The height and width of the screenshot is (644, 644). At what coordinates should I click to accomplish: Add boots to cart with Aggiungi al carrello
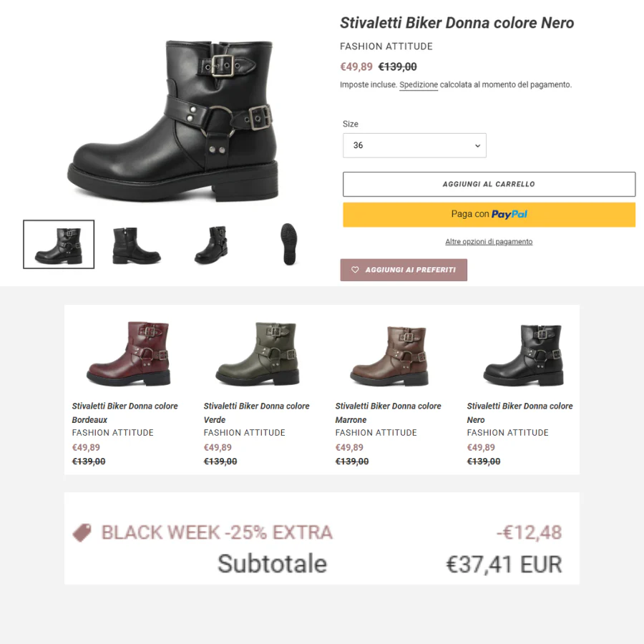point(489,184)
